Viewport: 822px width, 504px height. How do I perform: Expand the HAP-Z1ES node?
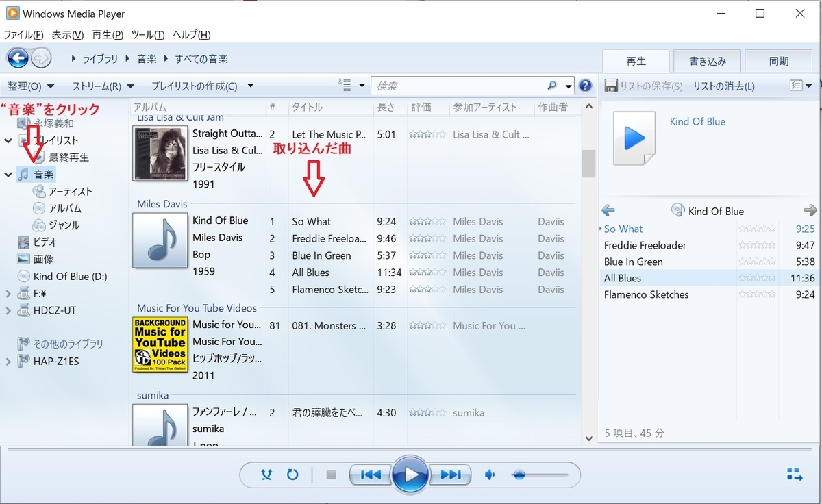pos(8,361)
